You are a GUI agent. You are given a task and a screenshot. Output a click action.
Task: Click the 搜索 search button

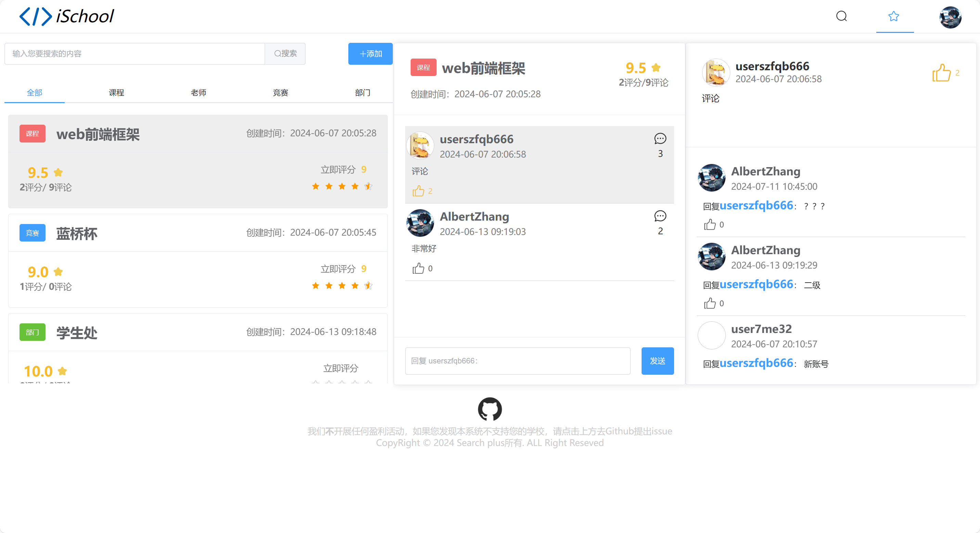coord(285,54)
